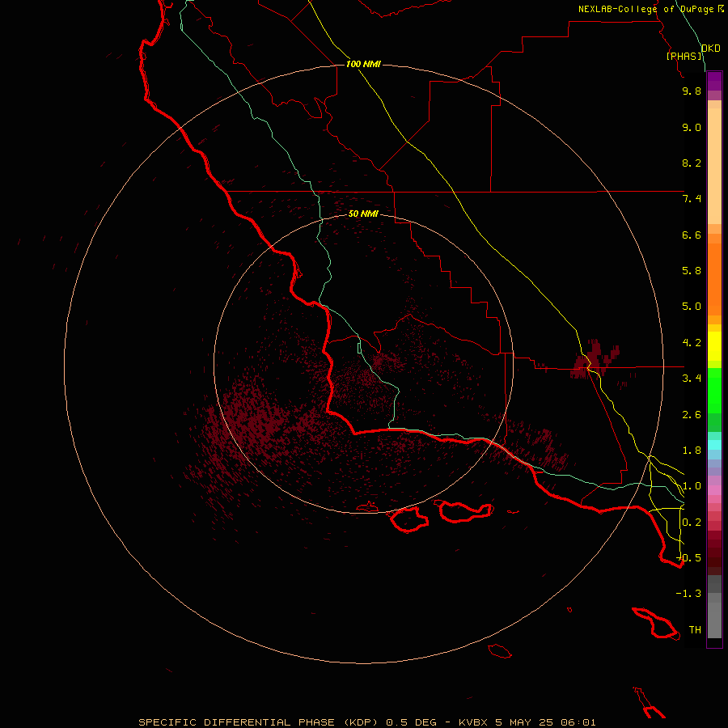Pick the yellow segment of the color bar
This screenshot has height=728, width=728.
click(x=714, y=346)
